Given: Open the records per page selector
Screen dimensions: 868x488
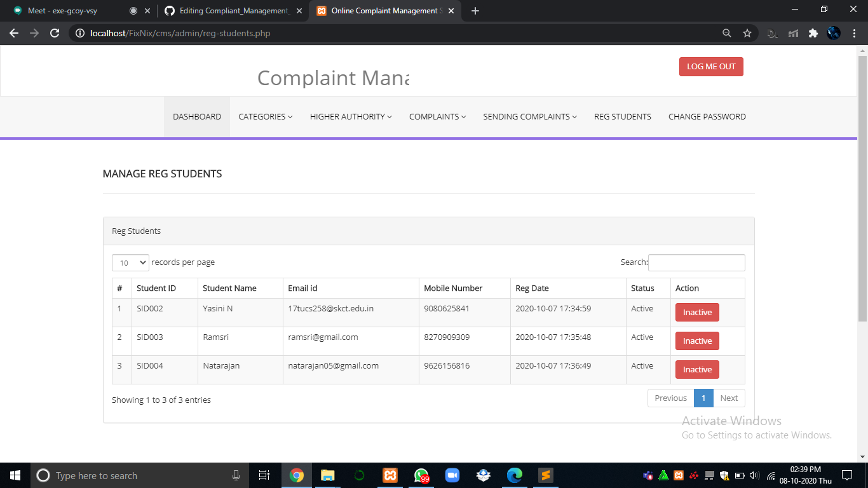Looking at the screenshot, I should click(130, 262).
